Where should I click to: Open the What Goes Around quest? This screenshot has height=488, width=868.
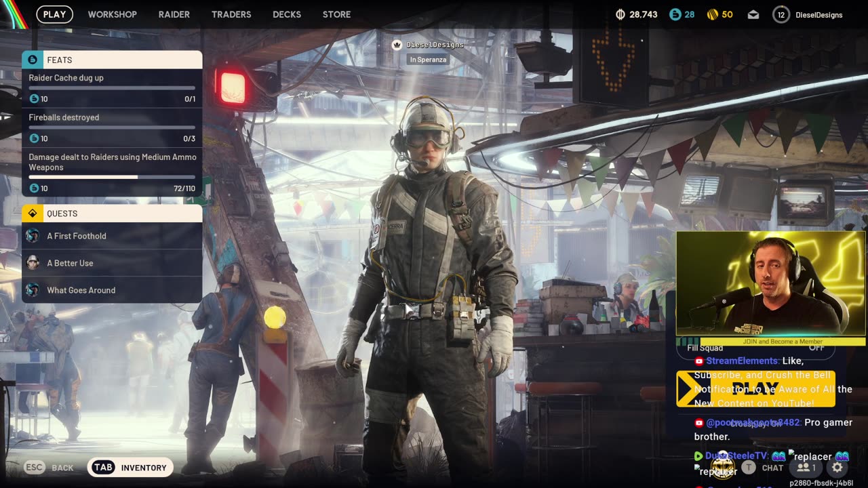point(112,290)
